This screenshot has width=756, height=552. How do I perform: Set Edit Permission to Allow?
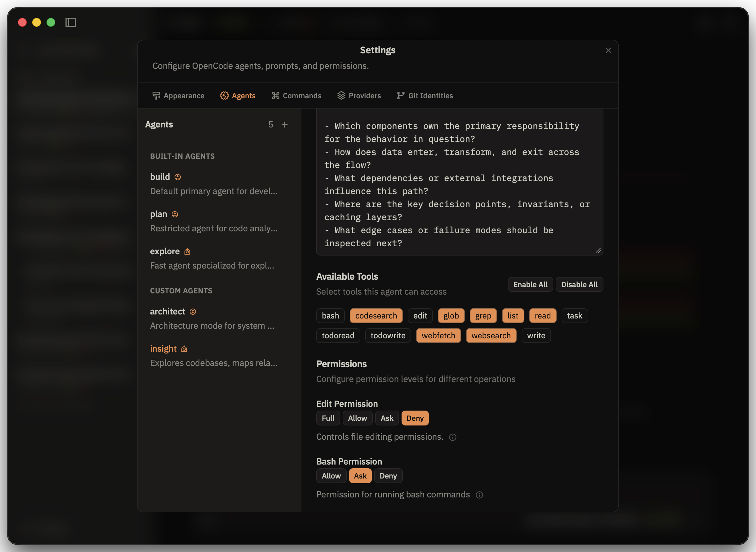(358, 418)
